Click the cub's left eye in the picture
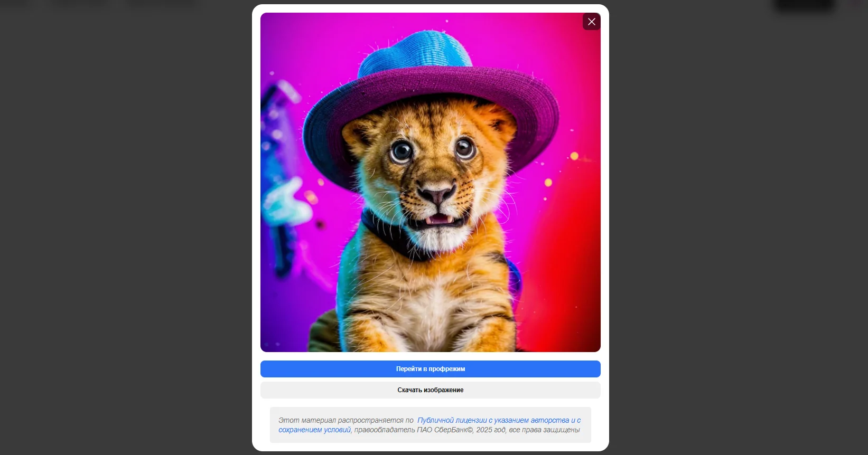Screen dimensions: 868x455 402,151
